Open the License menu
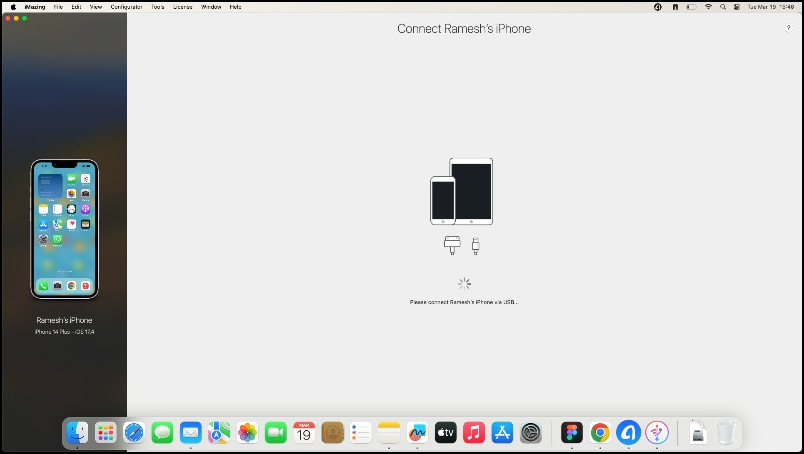Screen dimensions: 804x454 click(x=183, y=7)
